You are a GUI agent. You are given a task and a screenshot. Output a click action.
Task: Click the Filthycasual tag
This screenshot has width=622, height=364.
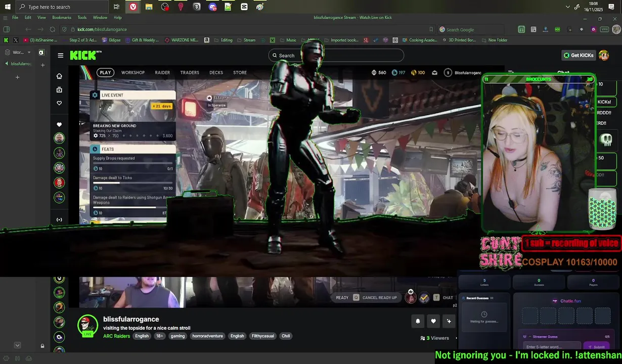pyautogui.click(x=262, y=336)
